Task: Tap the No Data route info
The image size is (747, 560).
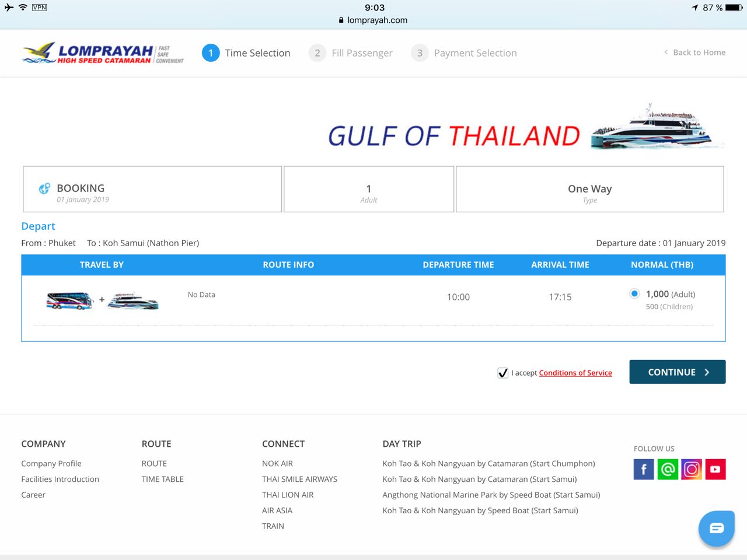Action: tap(201, 295)
